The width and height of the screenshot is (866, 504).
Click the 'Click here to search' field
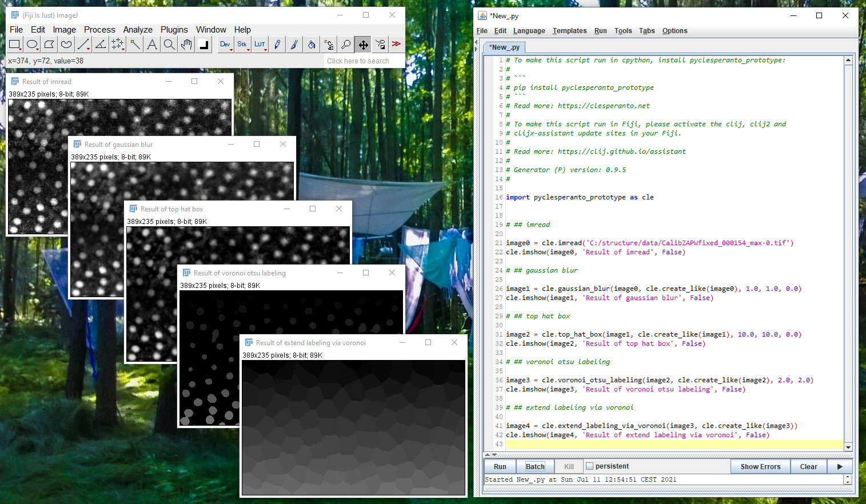click(x=364, y=61)
